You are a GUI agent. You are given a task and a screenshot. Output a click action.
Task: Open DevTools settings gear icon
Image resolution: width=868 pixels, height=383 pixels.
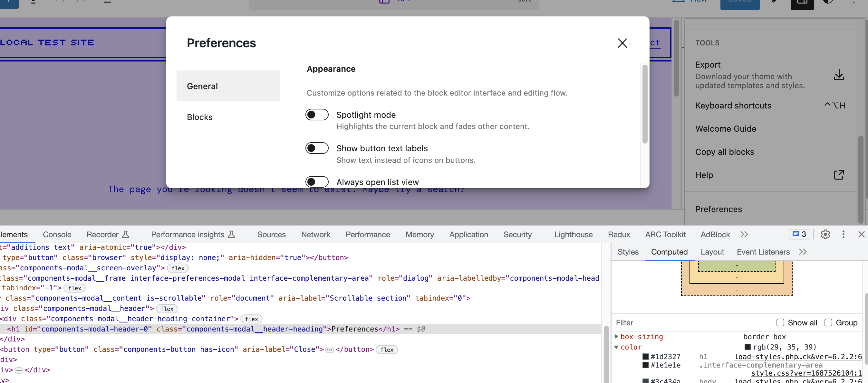pos(825,234)
